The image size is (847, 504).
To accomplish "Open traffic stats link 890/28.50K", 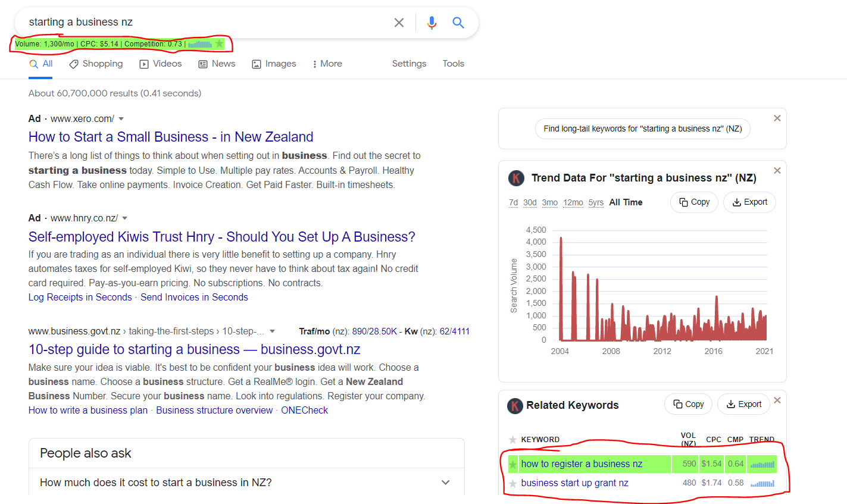I will click(x=374, y=331).
